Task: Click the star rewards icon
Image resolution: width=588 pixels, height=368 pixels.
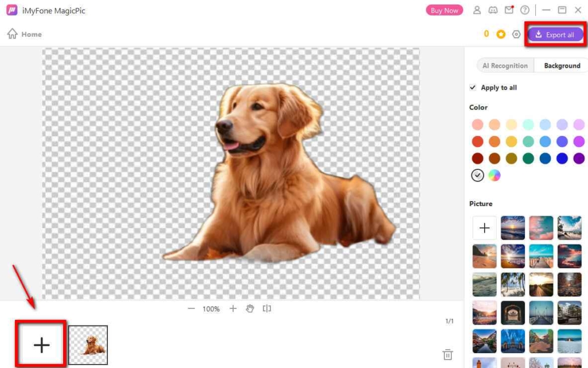Action: click(x=500, y=34)
